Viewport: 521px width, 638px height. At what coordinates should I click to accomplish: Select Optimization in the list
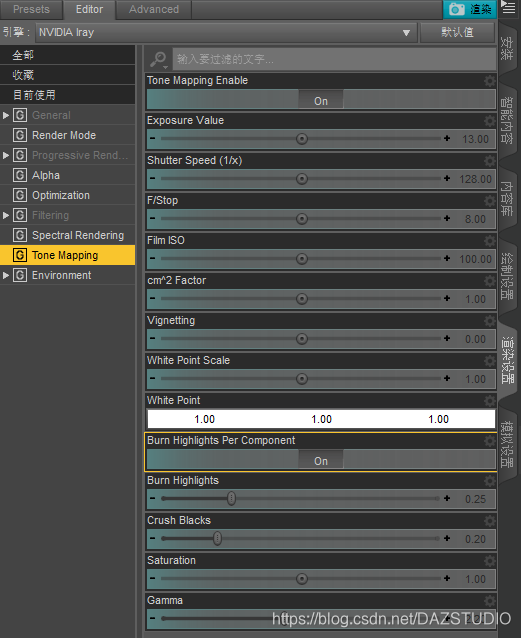[x=68, y=195]
